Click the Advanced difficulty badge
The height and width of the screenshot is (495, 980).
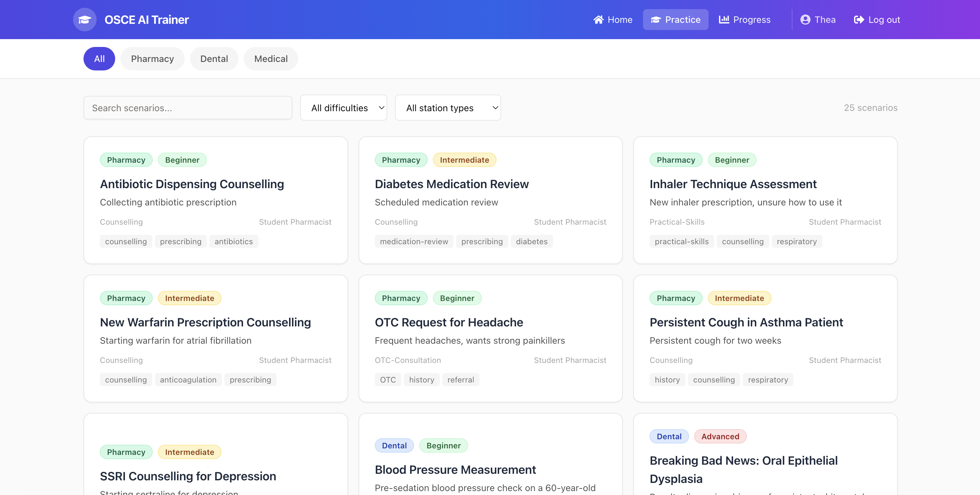click(720, 436)
